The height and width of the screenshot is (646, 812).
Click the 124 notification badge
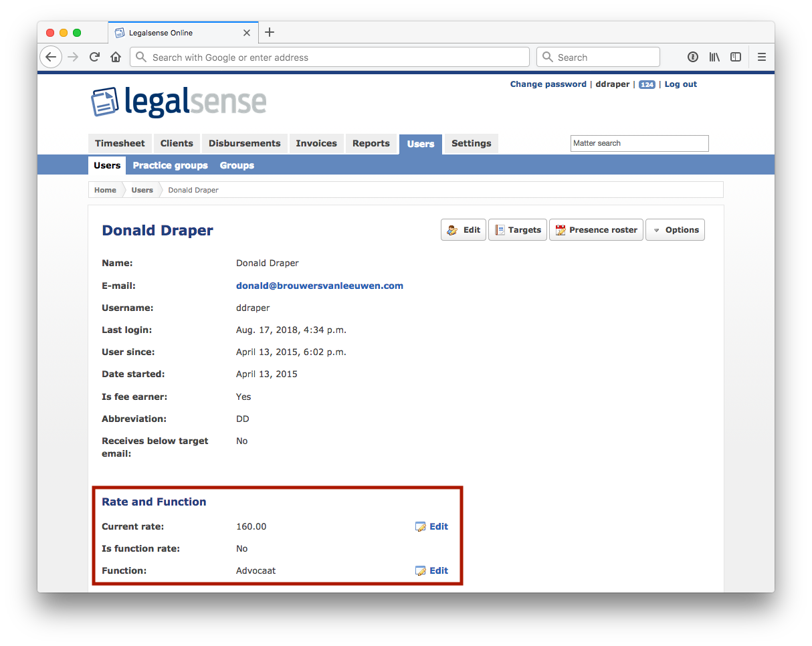point(647,84)
